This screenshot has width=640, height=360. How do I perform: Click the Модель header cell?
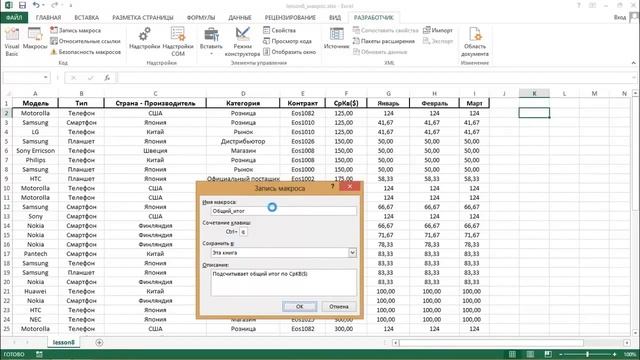(35, 103)
